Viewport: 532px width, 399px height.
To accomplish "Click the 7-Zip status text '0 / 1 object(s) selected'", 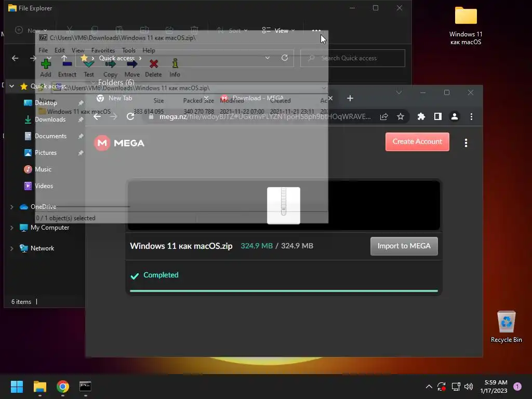I will (65, 218).
